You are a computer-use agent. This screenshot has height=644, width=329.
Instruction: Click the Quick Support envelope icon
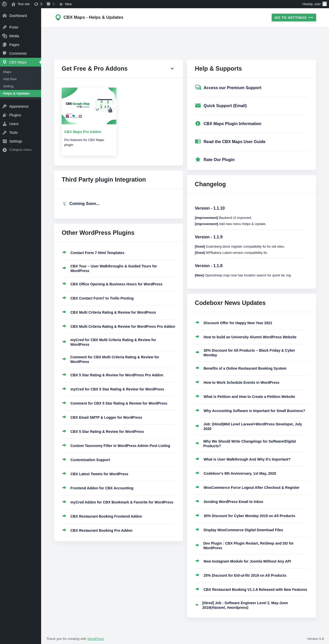pyautogui.click(x=198, y=106)
